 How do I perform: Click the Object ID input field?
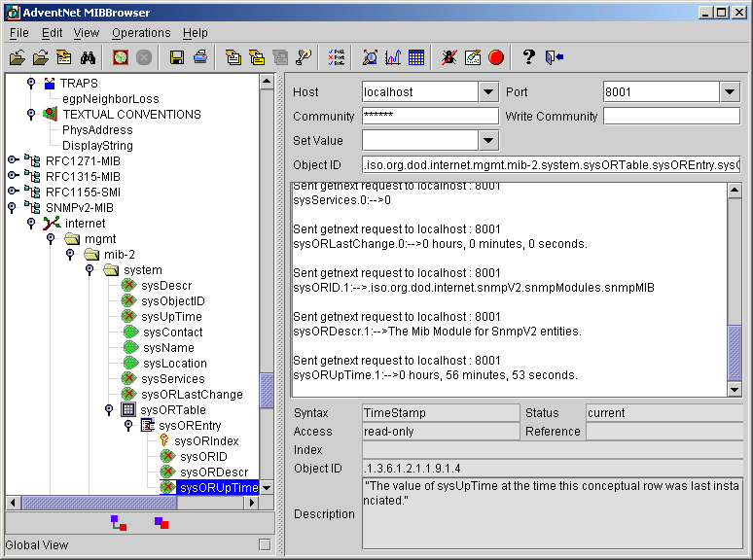coord(552,165)
